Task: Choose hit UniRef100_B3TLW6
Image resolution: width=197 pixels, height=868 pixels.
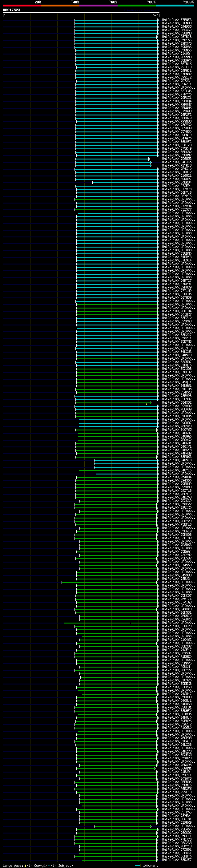Action: click(176, 91)
